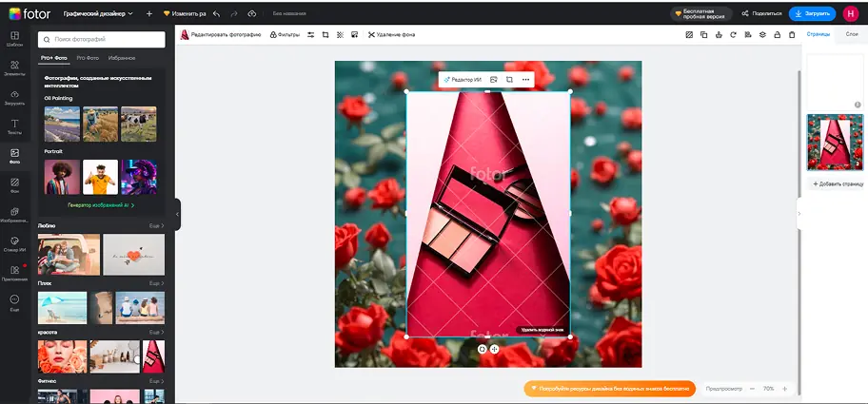Click the rotate handle below selected image
868x404 pixels.
(x=482, y=349)
